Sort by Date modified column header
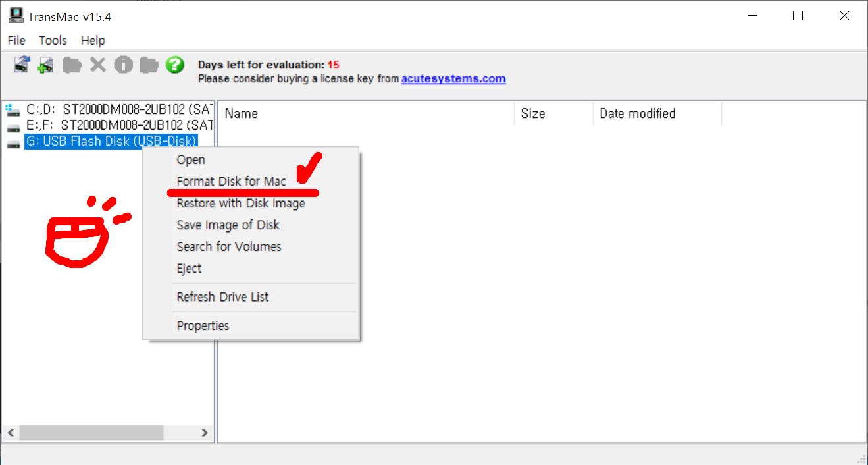The width and height of the screenshot is (868, 465). tap(657, 113)
